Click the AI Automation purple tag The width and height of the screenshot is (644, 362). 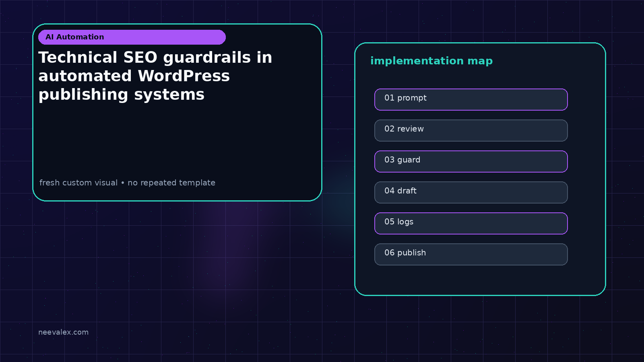pos(132,37)
